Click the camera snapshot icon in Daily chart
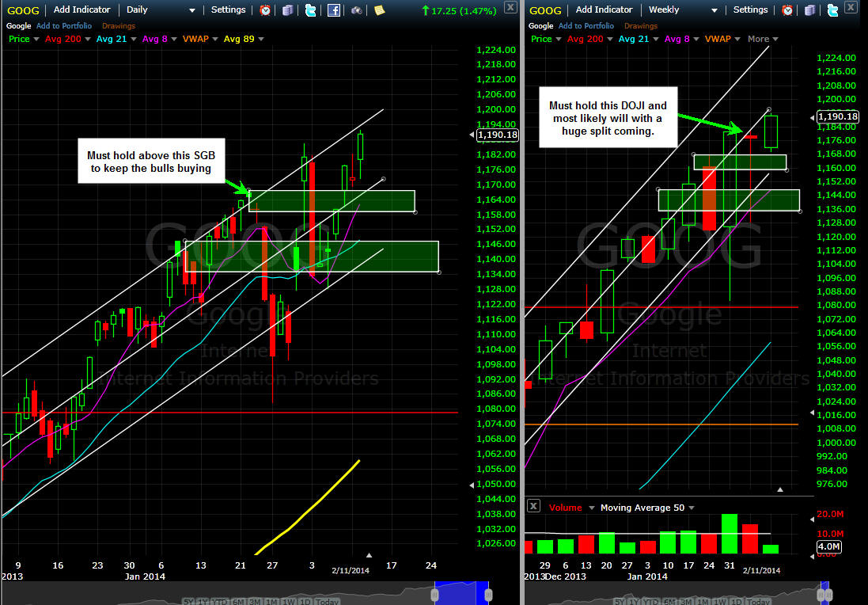The image size is (868, 605). [x=357, y=10]
